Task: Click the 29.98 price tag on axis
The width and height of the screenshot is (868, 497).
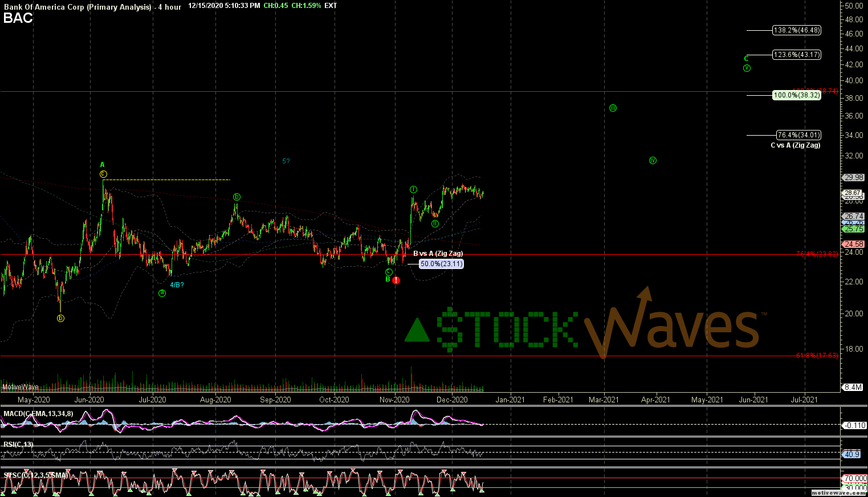Action: tap(854, 177)
